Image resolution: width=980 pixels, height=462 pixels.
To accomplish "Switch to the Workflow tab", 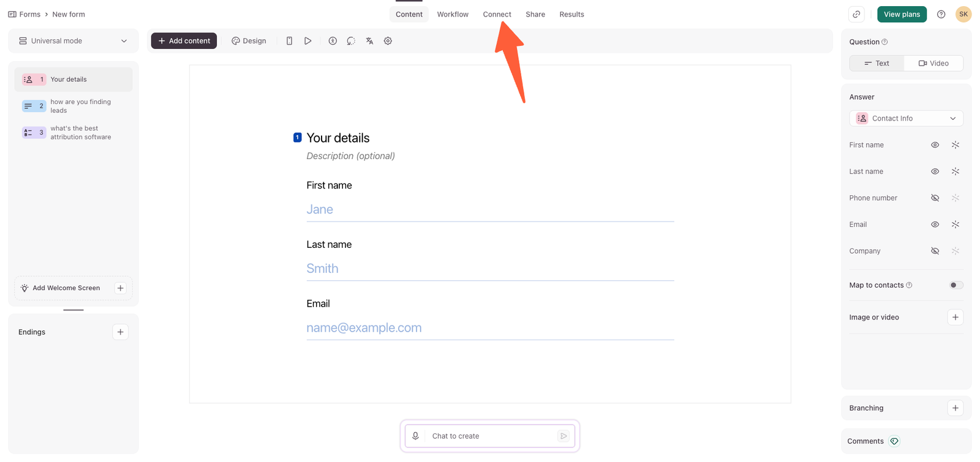I will point(453,14).
